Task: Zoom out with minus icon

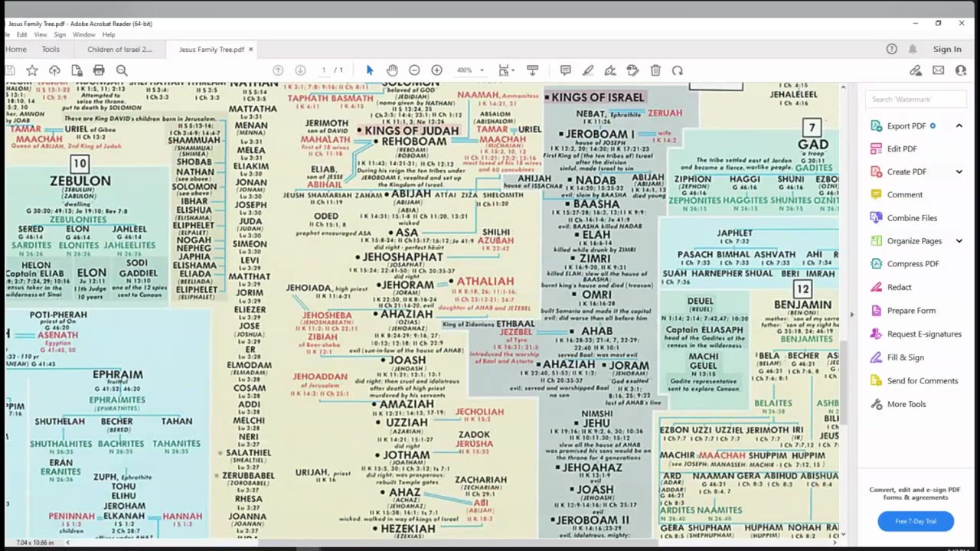Action: (x=414, y=70)
